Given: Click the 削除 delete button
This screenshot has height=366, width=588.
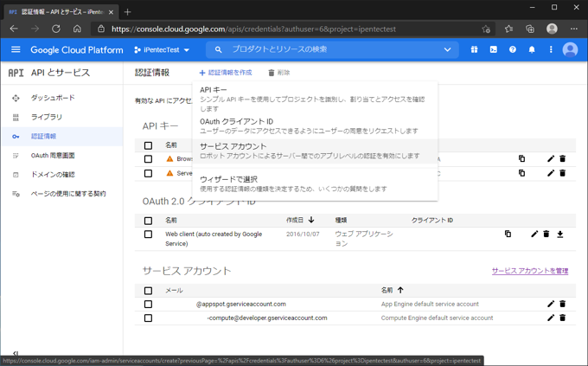Looking at the screenshot, I should click(x=279, y=73).
